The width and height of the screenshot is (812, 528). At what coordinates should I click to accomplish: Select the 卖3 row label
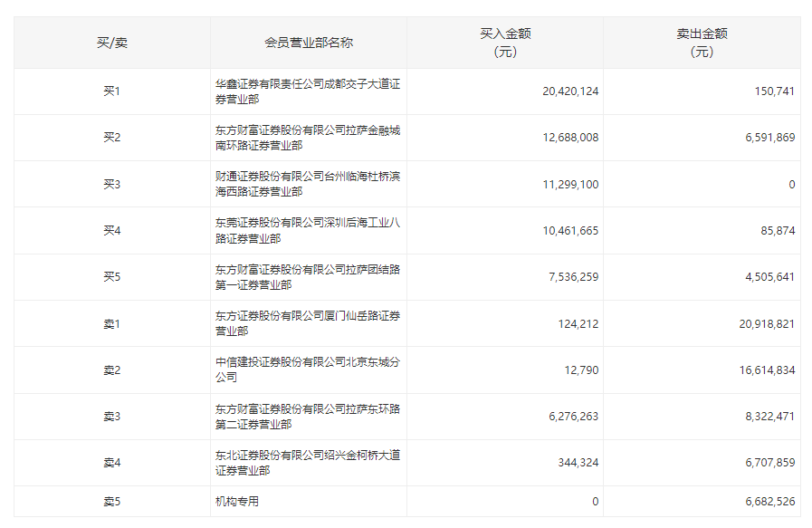tap(112, 416)
